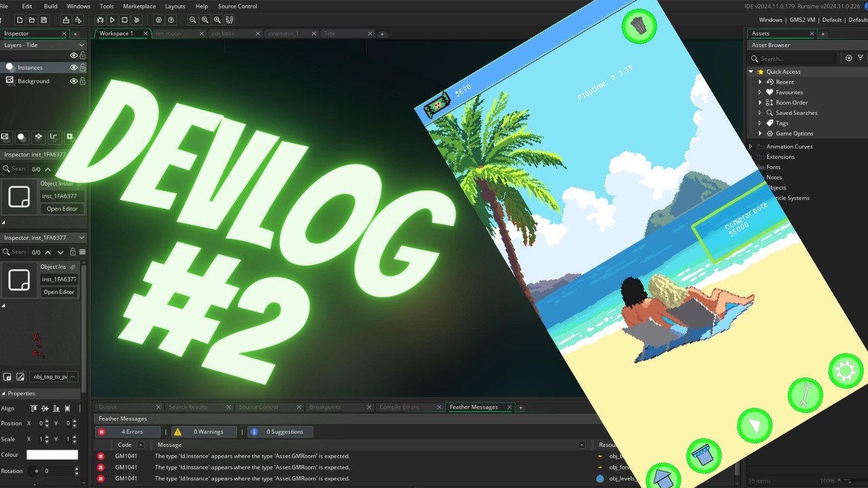Image resolution: width=868 pixels, height=488 pixels.
Task: Click the inst_1FA6377 name field in the lower inspector
Action: (60, 279)
